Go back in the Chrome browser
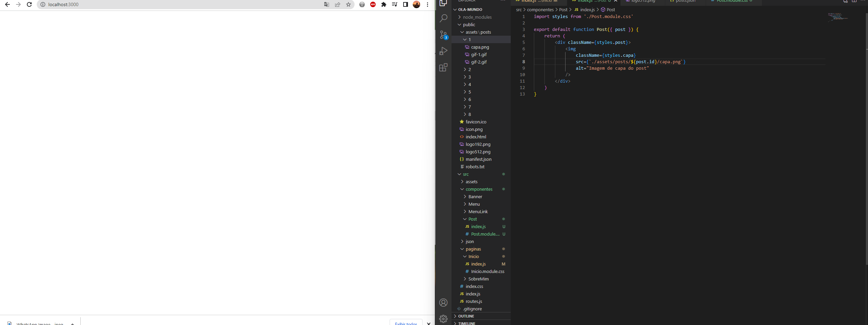Image resolution: width=868 pixels, height=325 pixels. pos(7,4)
